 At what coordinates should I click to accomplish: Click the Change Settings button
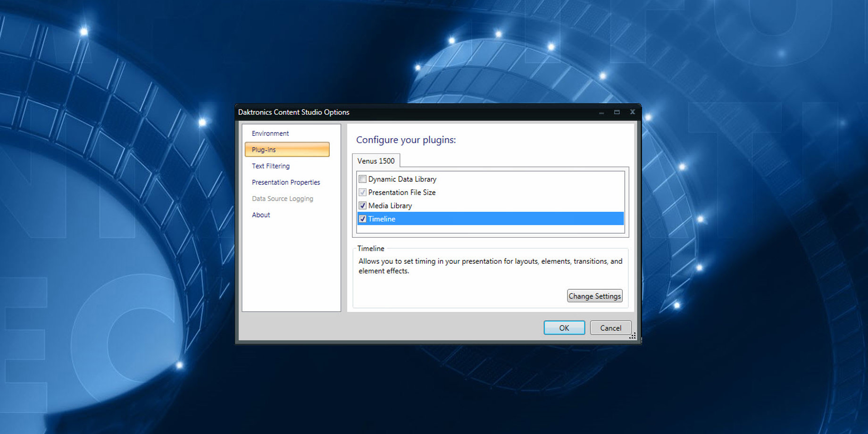tap(594, 296)
